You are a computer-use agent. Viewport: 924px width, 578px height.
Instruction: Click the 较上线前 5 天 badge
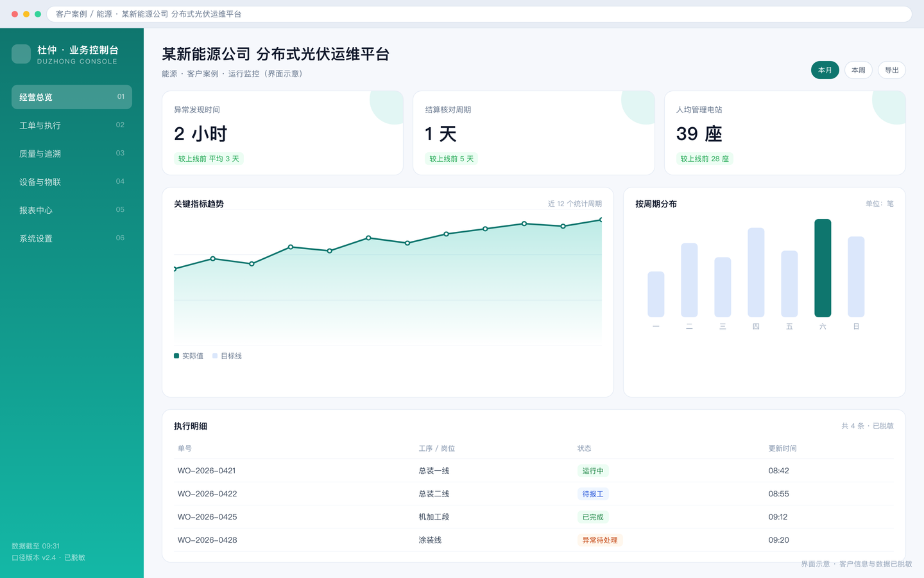tap(452, 159)
